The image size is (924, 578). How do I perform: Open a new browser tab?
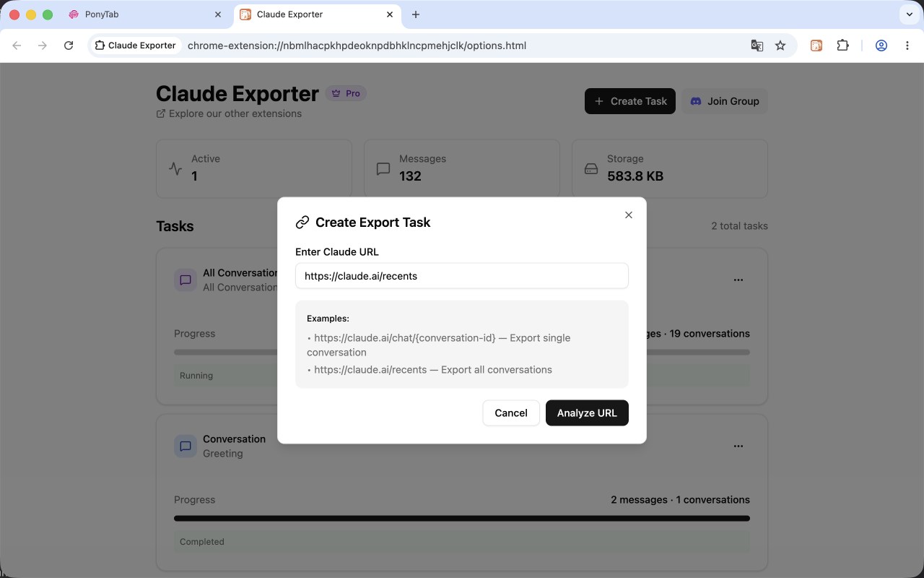pos(416,14)
